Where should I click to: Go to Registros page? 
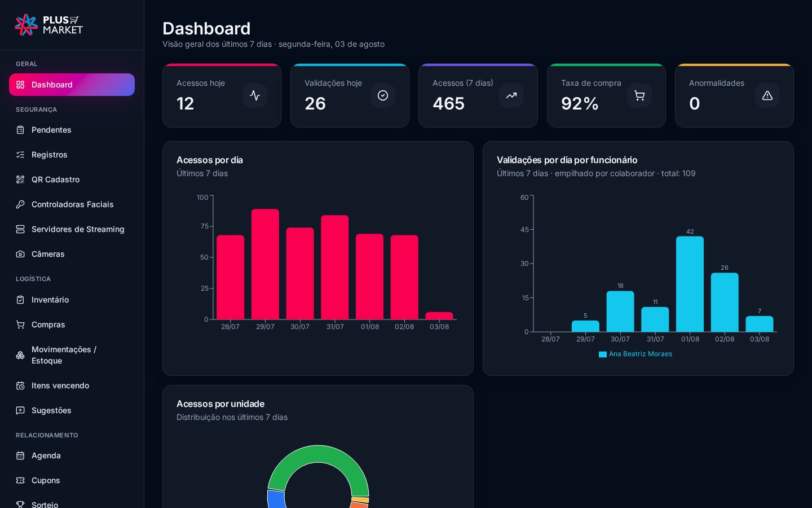tap(72, 155)
